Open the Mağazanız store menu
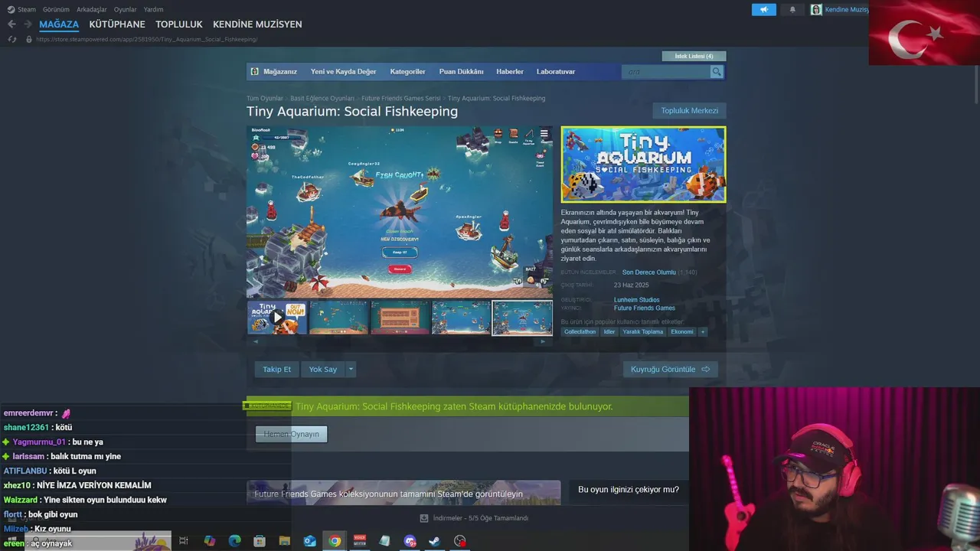Viewport: 980px width, 551px height. point(279,72)
